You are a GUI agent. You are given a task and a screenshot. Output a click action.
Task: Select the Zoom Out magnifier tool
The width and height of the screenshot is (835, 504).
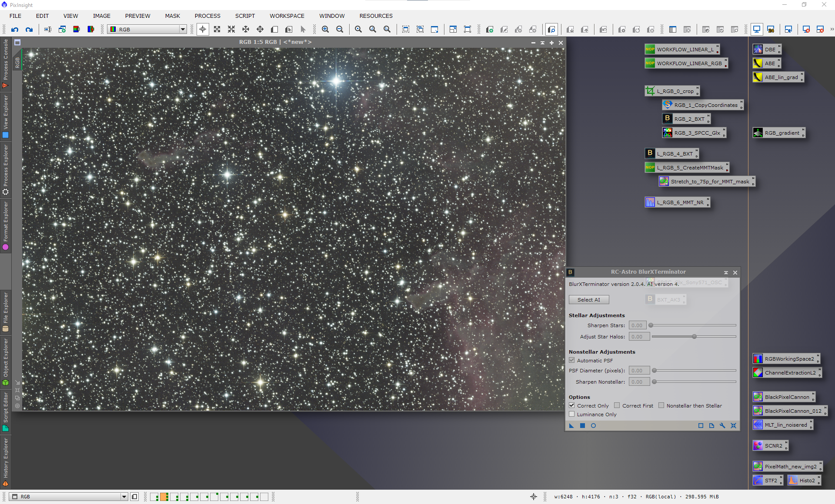tap(340, 30)
